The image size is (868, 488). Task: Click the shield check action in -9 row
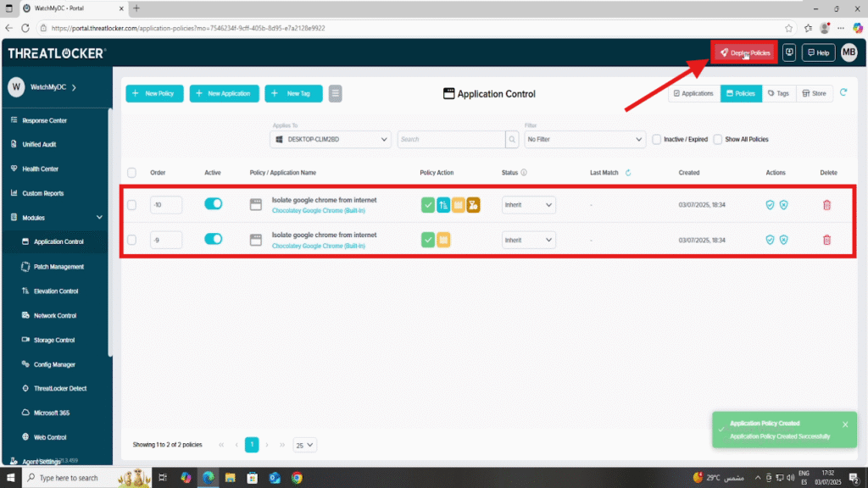pos(770,240)
